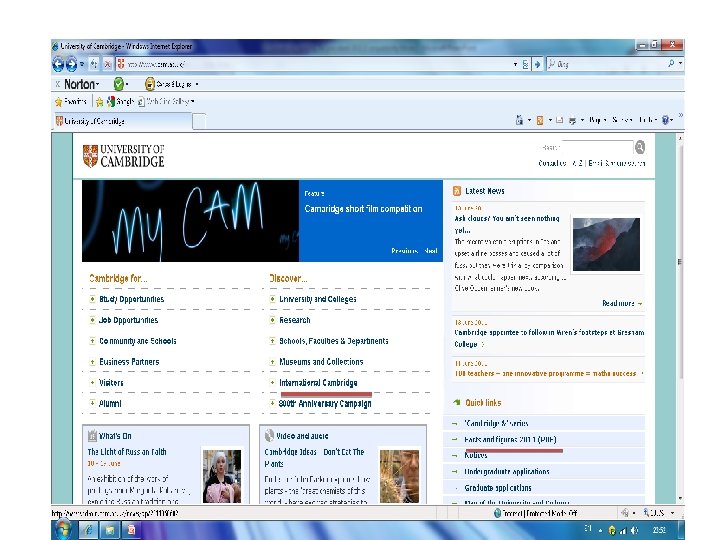Open the Study Opportunities link

(x=131, y=299)
